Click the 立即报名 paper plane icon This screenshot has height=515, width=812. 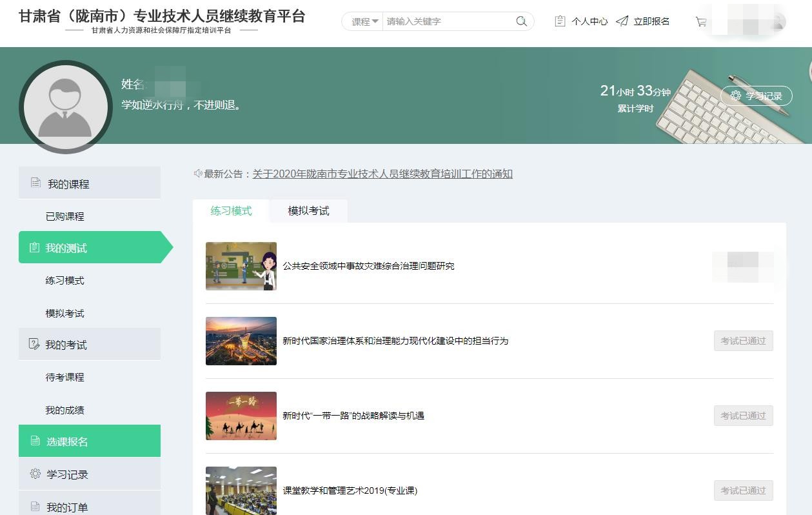622,21
